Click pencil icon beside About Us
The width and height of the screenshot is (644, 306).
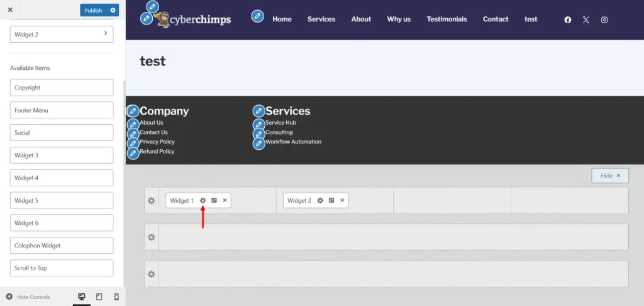pos(133,124)
